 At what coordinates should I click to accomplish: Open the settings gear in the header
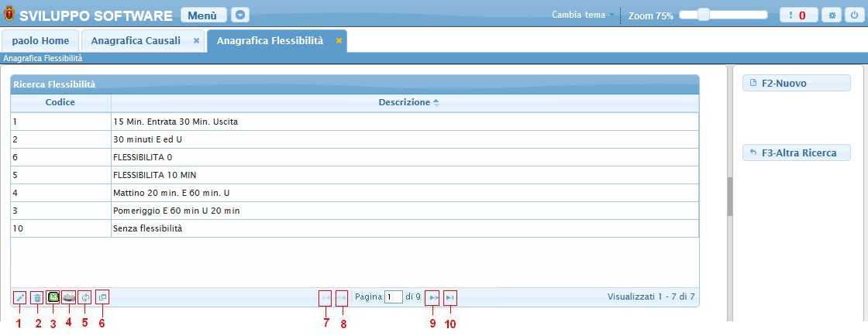(x=833, y=15)
